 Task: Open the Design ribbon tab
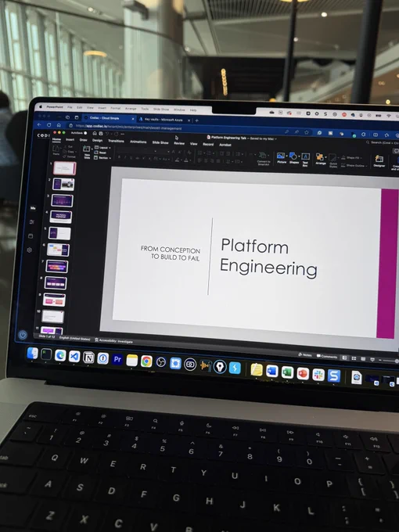point(97,140)
